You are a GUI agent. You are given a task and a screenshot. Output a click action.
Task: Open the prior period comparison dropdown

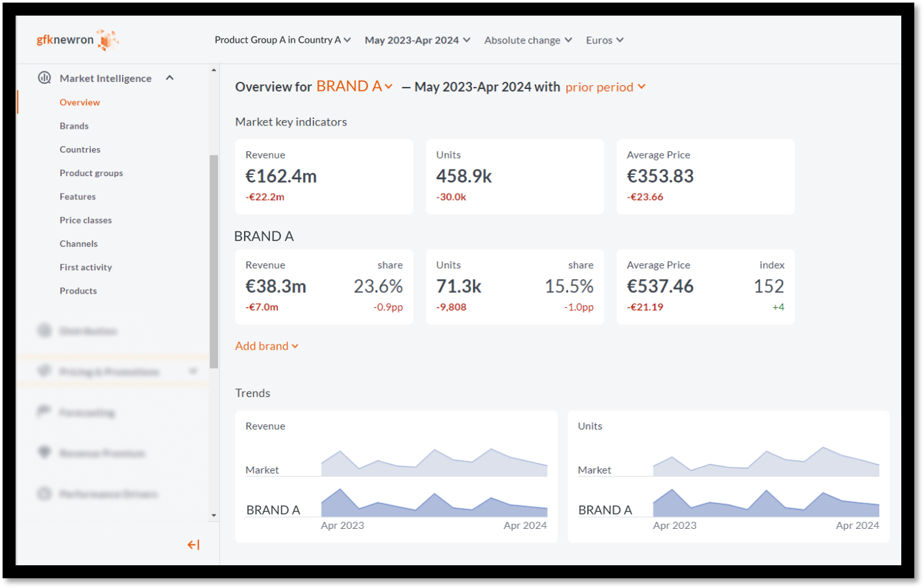pyautogui.click(x=605, y=87)
